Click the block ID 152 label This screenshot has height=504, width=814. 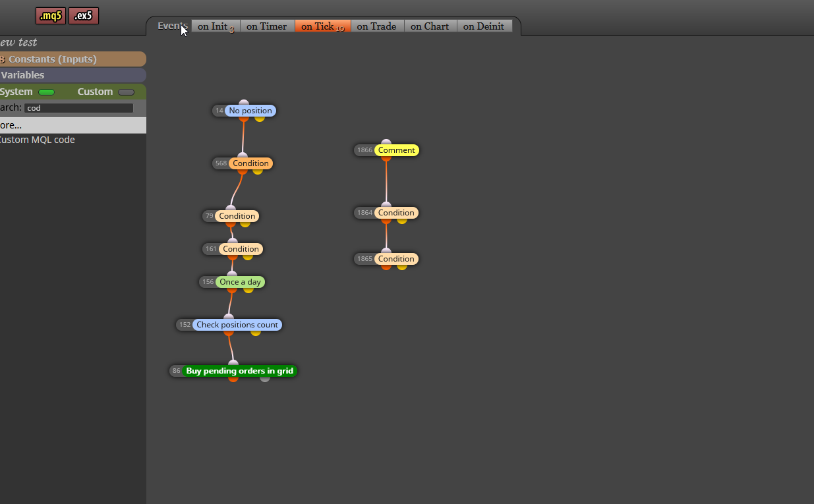(x=185, y=325)
